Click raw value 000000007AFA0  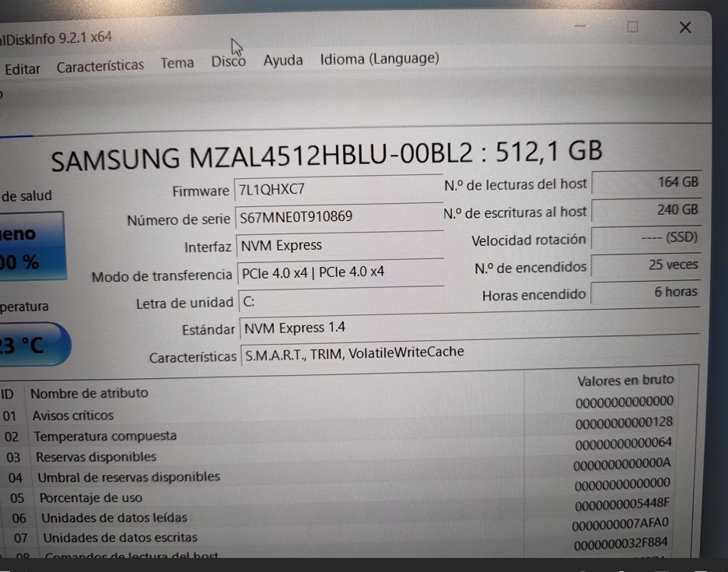[621, 525]
